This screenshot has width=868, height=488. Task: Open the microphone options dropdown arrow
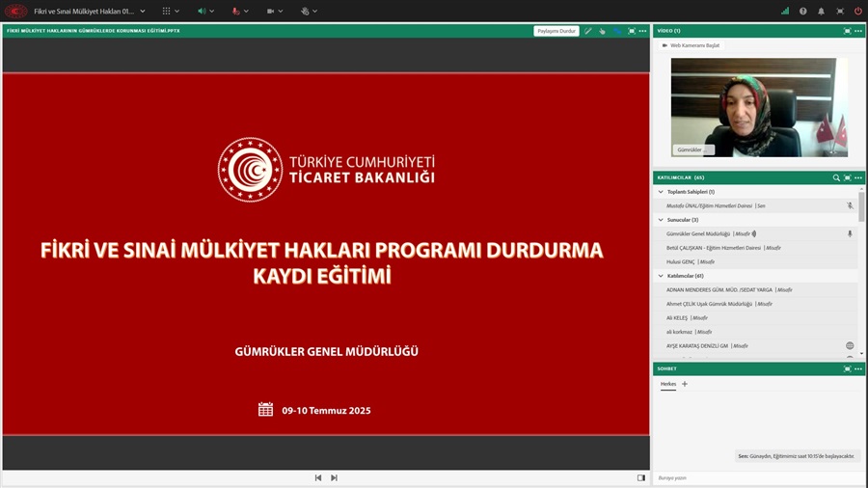click(246, 11)
